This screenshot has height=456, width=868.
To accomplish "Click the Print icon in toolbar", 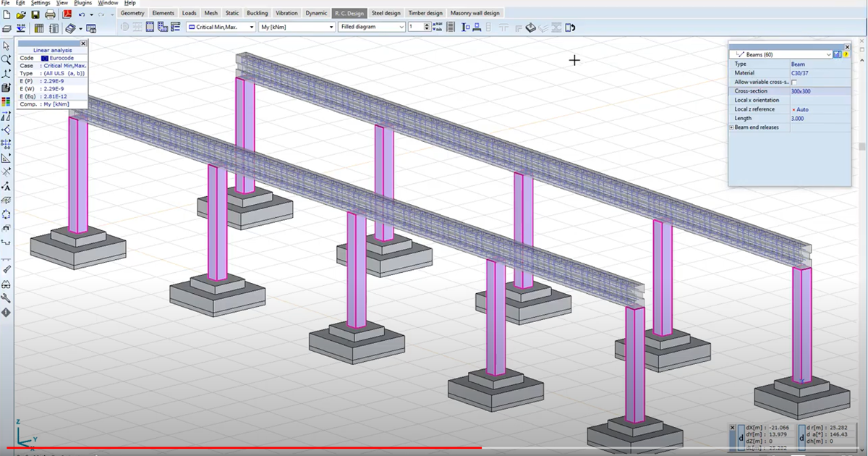I will [50, 14].
